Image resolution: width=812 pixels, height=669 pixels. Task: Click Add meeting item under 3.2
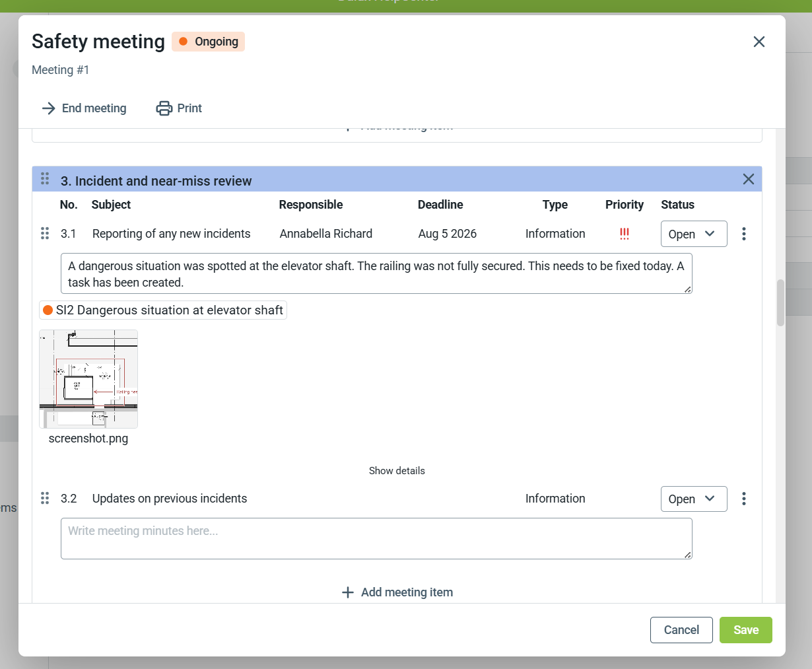point(397,592)
